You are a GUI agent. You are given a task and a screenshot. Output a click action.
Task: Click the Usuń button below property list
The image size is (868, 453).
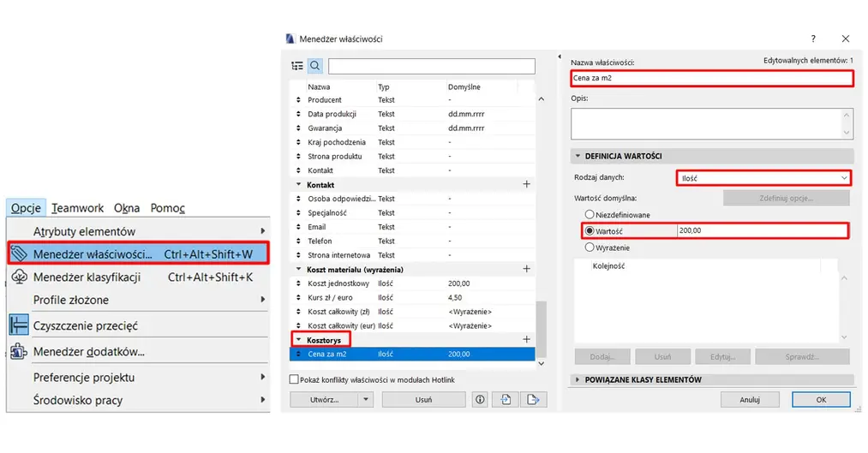pos(423,399)
